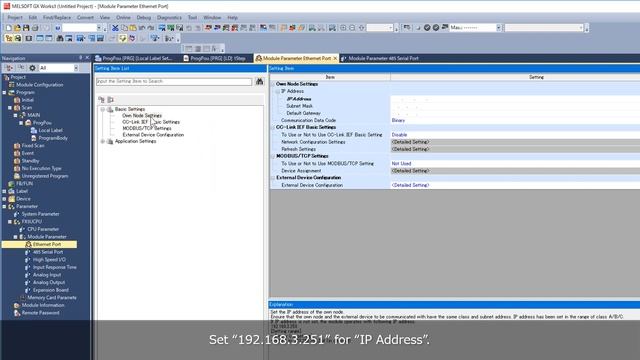This screenshot has width=640, height=360.
Task: Click the setting item search field
Action: pos(174,82)
